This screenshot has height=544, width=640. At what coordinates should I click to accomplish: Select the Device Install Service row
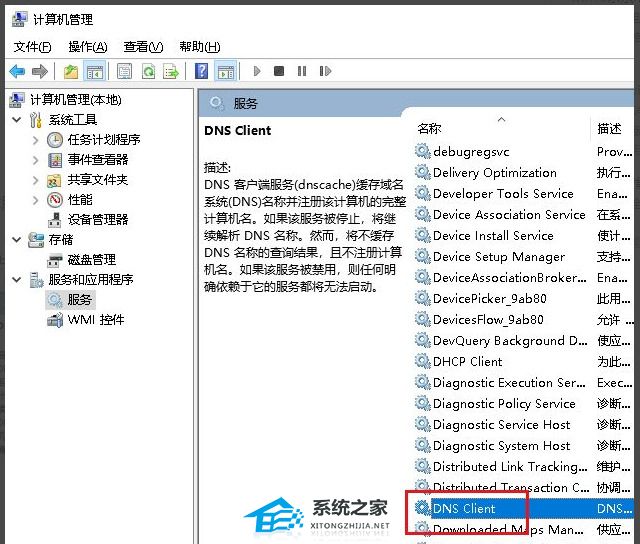tap(524, 236)
